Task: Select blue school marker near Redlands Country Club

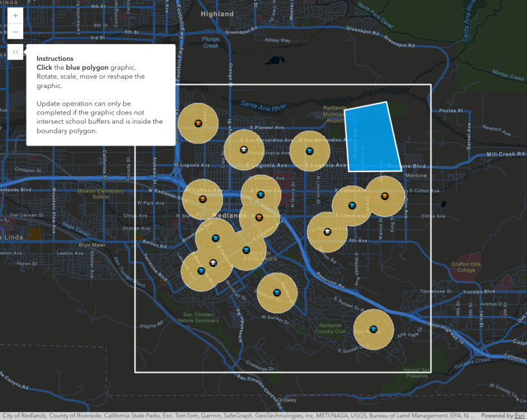Action: pos(374,329)
